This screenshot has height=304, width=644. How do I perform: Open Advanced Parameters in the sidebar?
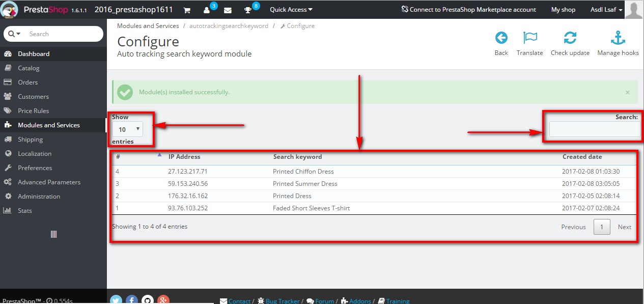[53, 182]
